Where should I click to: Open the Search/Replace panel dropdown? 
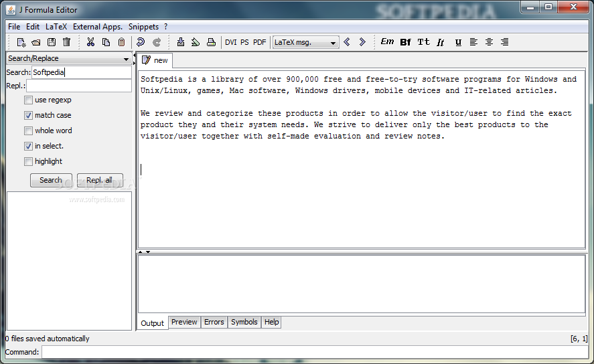pyautogui.click(x=68, y=59)
